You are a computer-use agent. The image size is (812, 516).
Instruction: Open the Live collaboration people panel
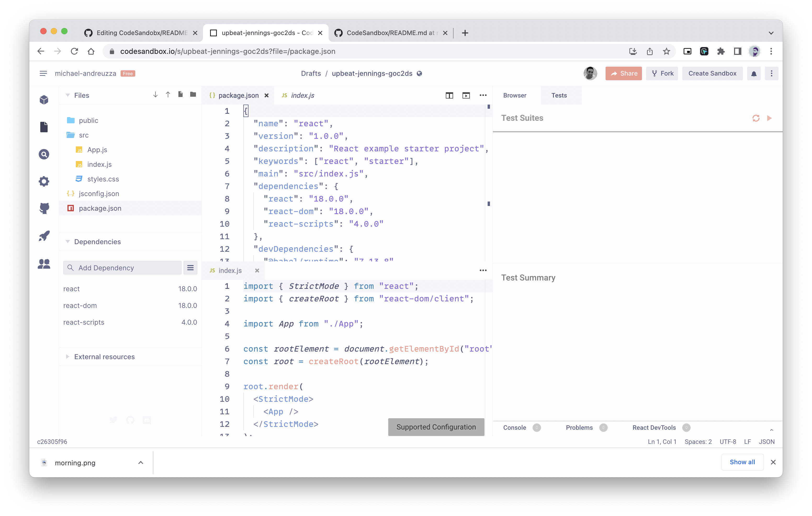[x=44, y=263]
